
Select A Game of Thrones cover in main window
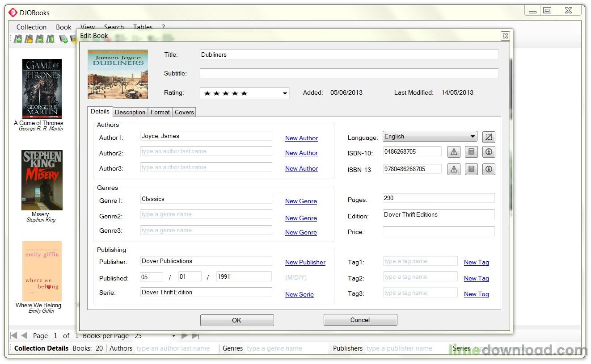click(42, 89)
